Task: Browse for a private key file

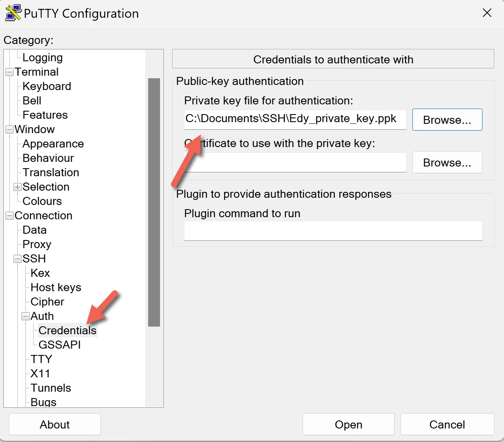Action: pyautogui.click(x=447, y=120)
